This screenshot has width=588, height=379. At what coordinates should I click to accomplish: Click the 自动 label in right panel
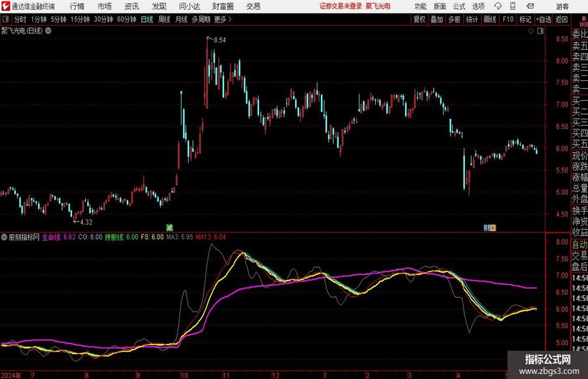[580, 245]
